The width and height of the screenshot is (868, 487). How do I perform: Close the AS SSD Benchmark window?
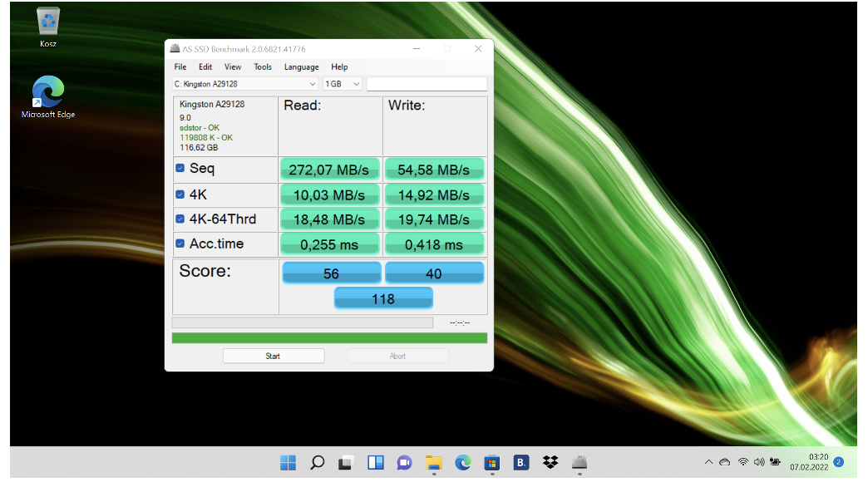(x=478, y=49)
